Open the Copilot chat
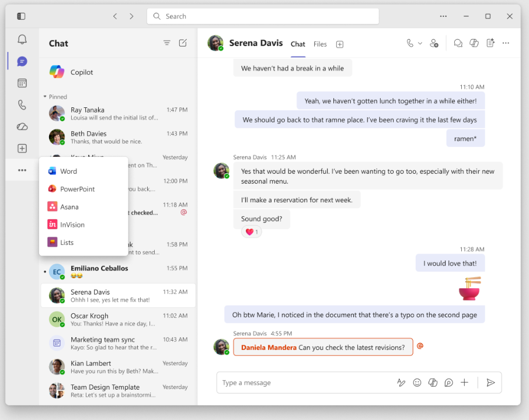This screenshot has width=529, height=420. [82, 72]
